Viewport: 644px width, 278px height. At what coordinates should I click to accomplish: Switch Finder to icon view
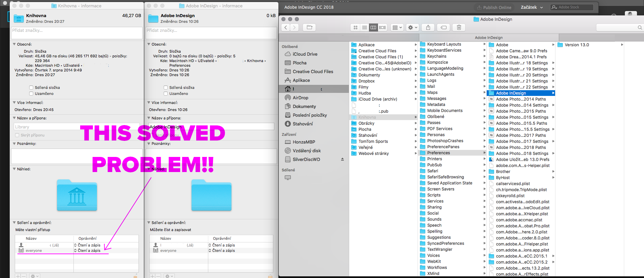coord(356,27)
